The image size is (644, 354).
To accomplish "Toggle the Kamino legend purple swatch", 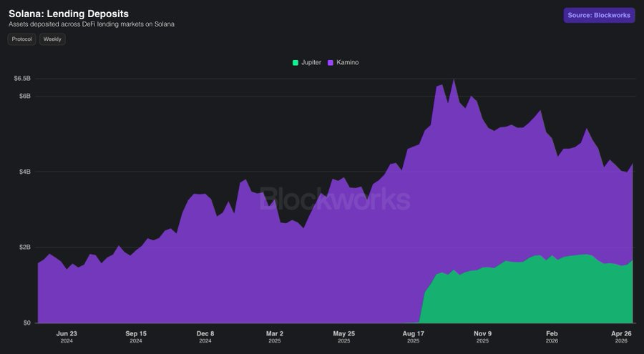I will coord(331,63).
